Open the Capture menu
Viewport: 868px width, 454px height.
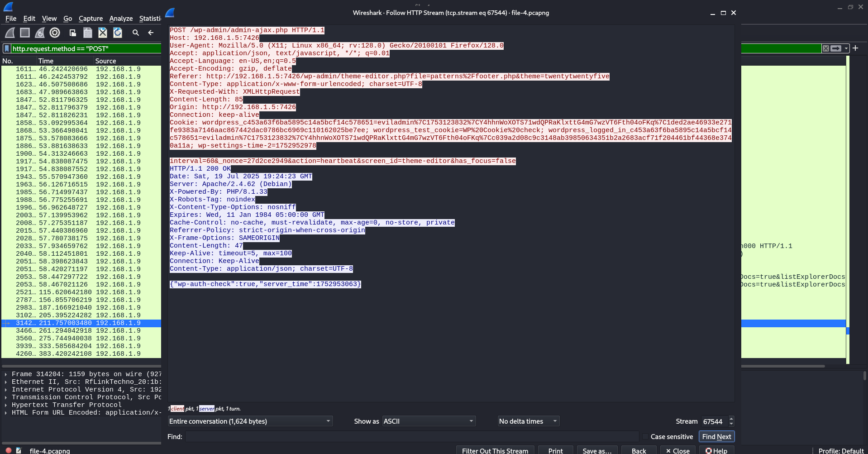tap(91, 19)
